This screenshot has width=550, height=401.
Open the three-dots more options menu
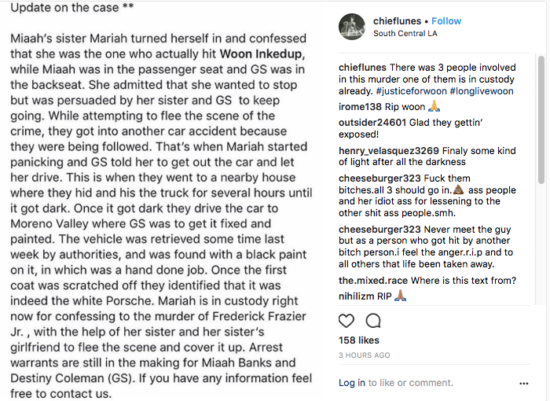click(524, 383)
